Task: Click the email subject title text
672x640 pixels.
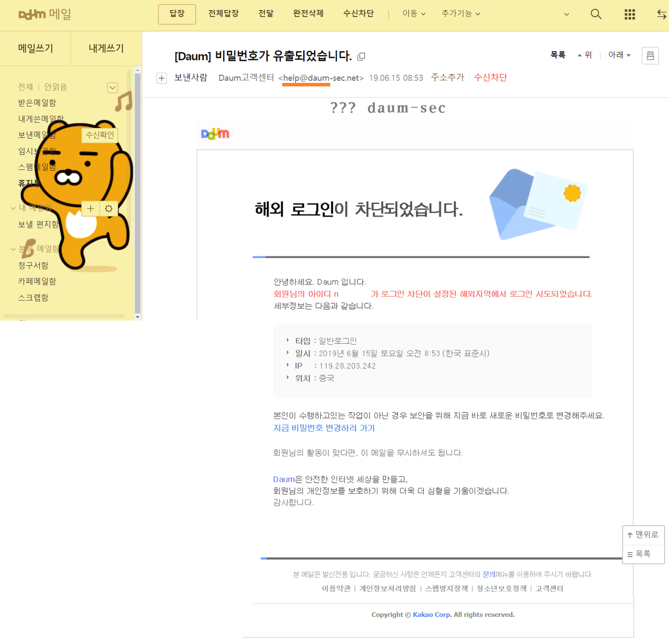Action: 263,56
